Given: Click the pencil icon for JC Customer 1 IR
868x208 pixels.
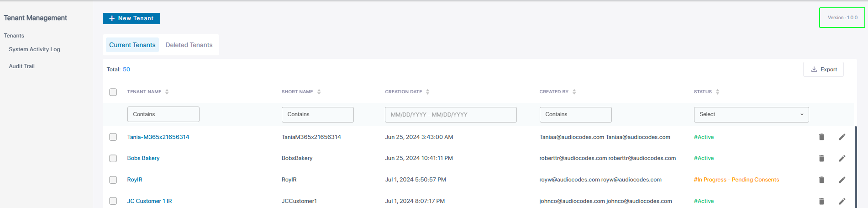Looking at the screenshot, I should [842, 201].
